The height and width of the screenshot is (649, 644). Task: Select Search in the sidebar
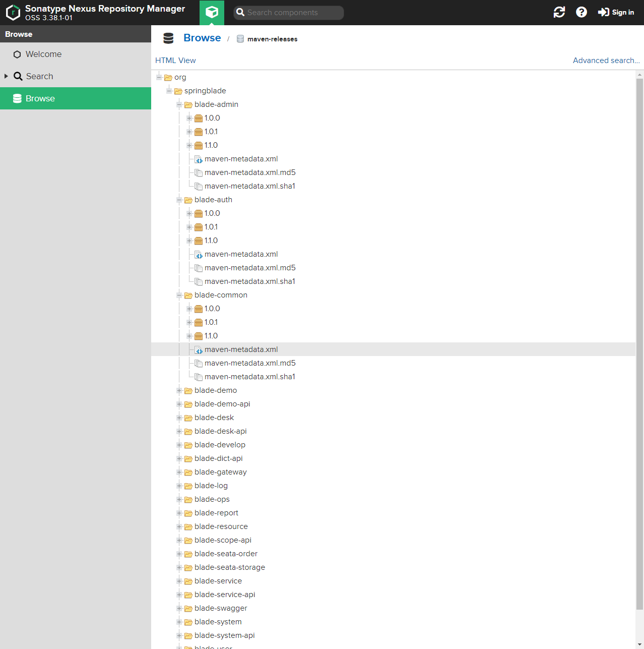[x=76, y=76]
